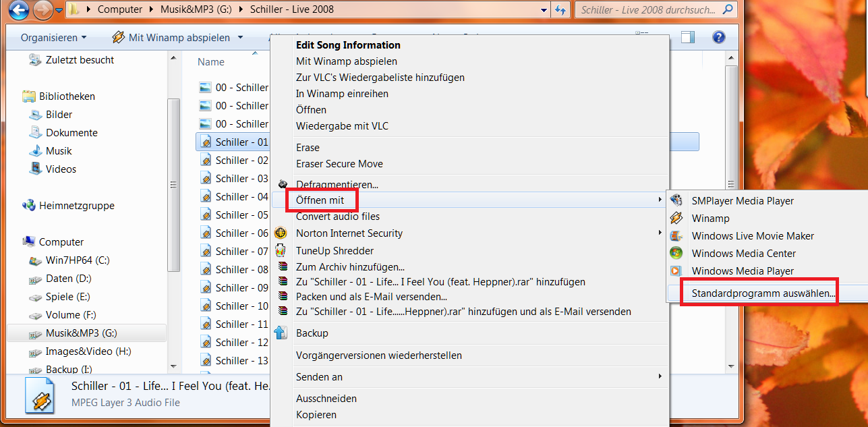The width and height of the screenshot is (868, 427).
Task: Click the address bar refresh button
Action: pyautogui.click(x=560, y=9)
